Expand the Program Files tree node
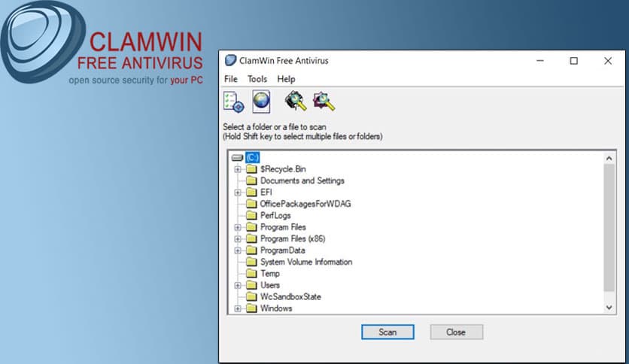The height and width of the screenshot is (364, 629). (x=238, y=227)
